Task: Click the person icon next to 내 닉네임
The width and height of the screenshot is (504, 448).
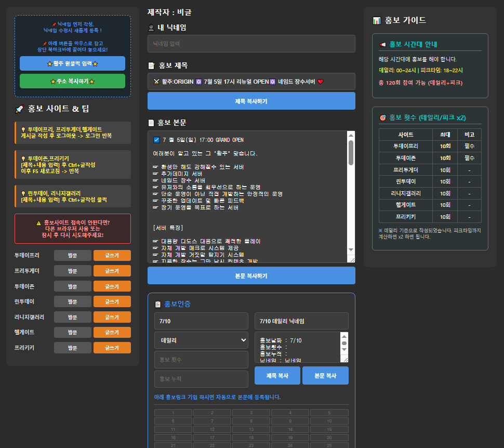Action: pos(151,28)
